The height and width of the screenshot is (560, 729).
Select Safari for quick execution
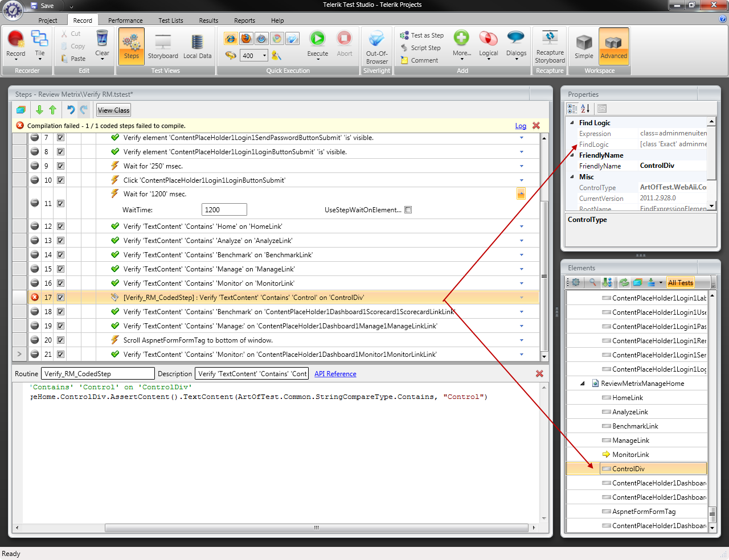261,39
